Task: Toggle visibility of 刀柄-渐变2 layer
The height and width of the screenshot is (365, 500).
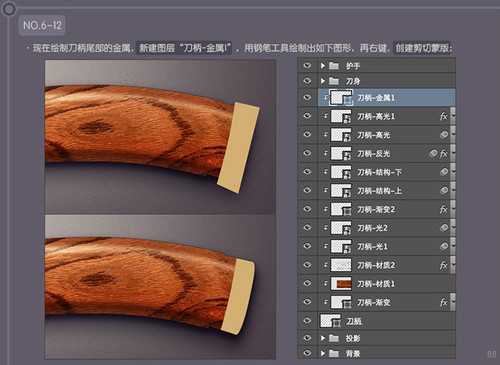Action: 307,209
